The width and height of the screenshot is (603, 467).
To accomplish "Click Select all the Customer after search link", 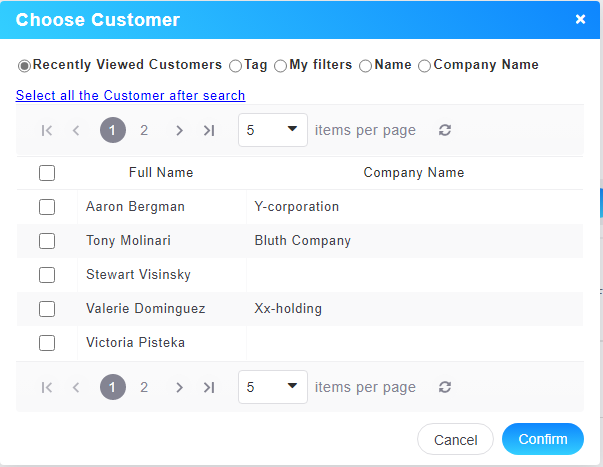I will click(130, 95).
